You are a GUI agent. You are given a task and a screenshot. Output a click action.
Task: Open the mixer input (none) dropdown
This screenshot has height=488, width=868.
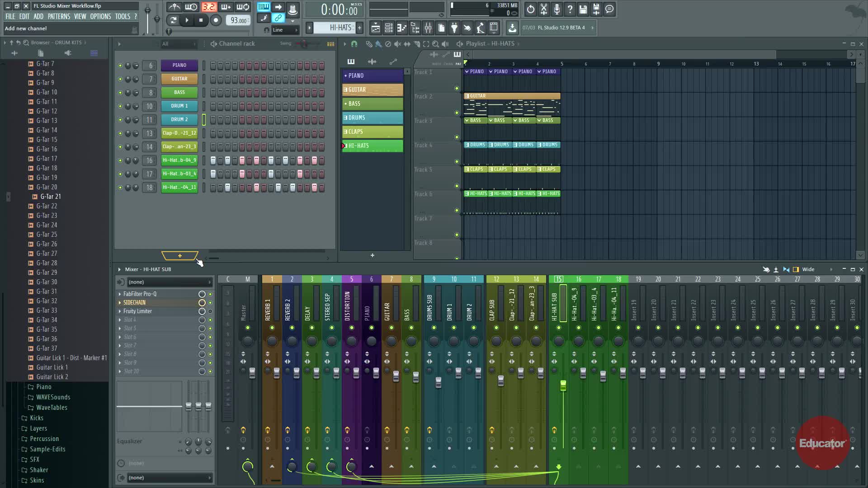(169, 282)
